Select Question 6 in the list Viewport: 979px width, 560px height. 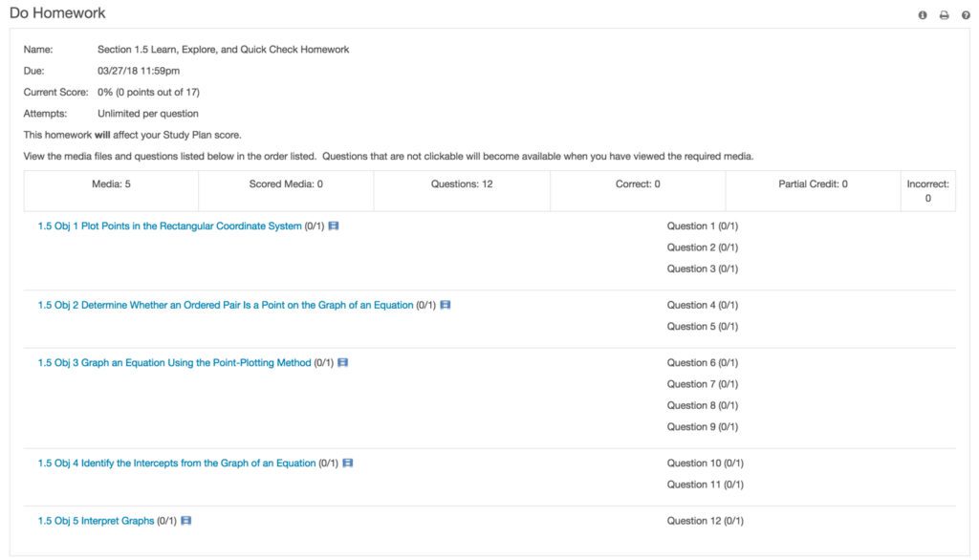[702, 363]
